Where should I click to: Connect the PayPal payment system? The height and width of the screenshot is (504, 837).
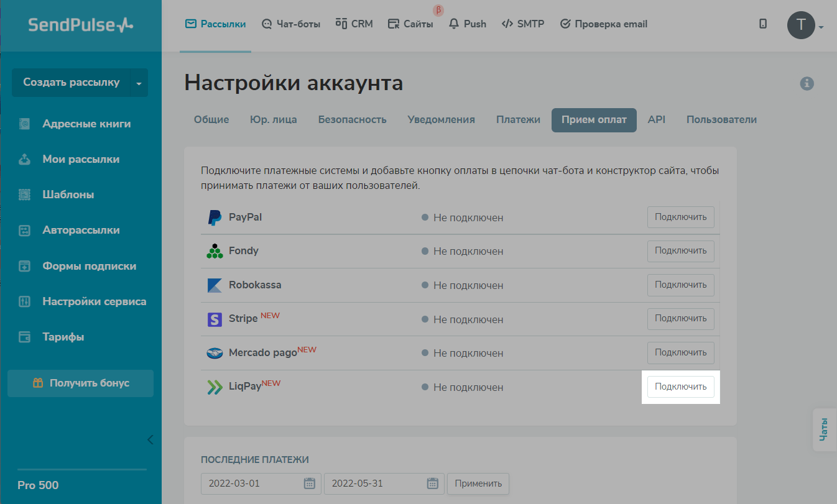click(680, 217)
